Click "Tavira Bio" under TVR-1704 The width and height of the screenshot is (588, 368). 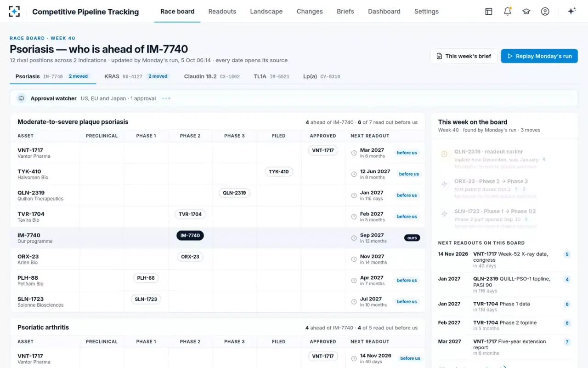28,220
